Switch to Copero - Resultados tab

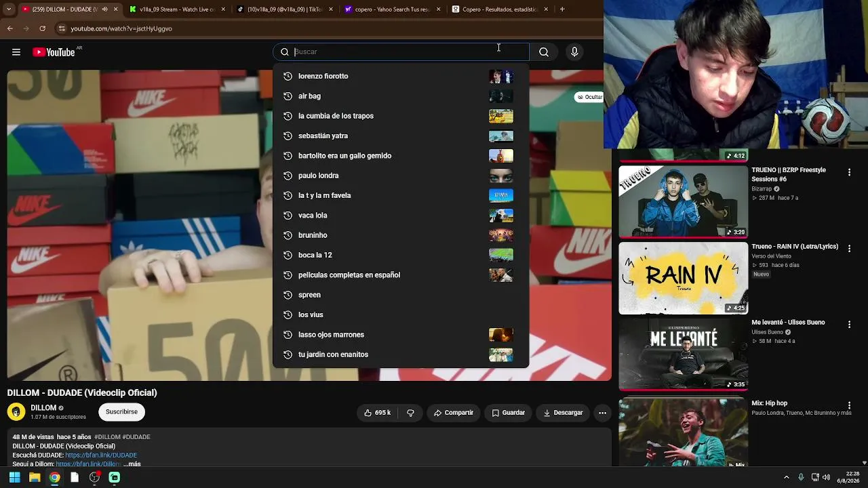(x=500, y=9)
